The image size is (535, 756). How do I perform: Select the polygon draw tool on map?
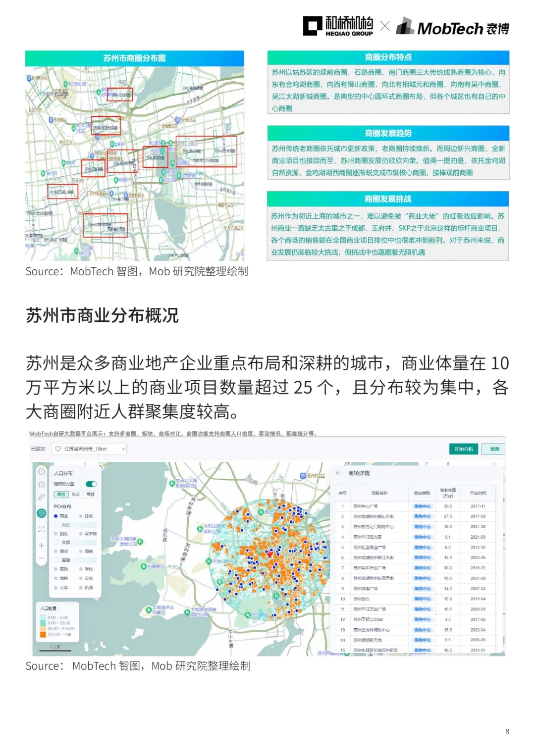pos(42,484)
